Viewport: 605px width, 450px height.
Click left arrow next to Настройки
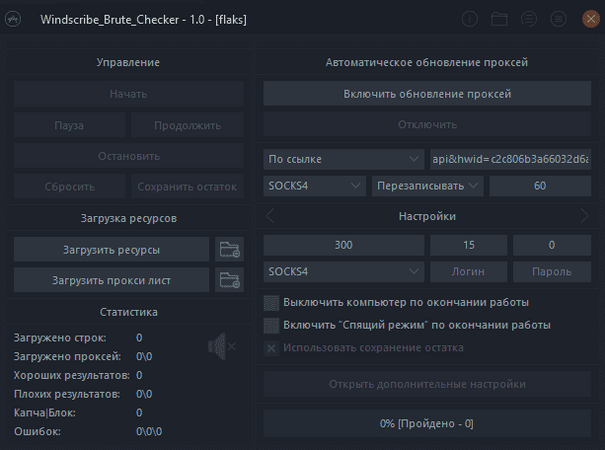270,216
